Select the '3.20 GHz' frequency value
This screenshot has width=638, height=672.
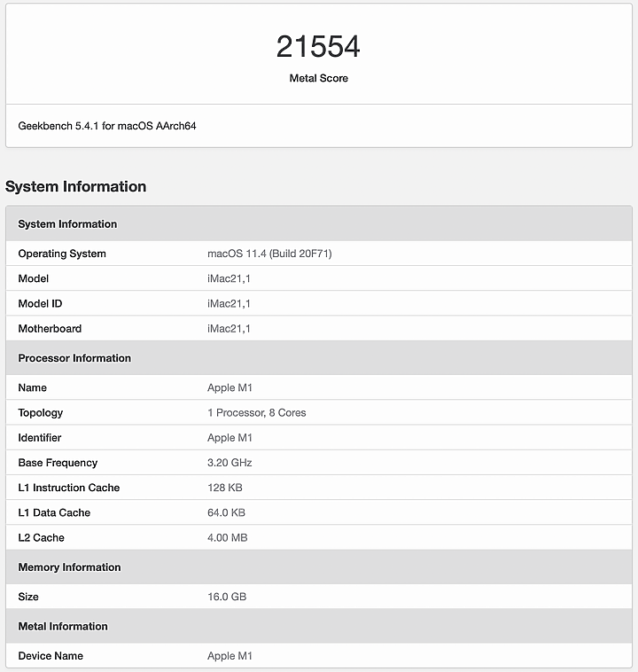coord(230,463)
